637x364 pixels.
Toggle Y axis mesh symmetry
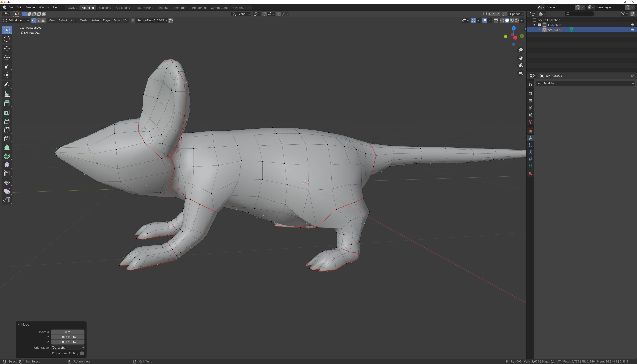[x=494, y=14]
